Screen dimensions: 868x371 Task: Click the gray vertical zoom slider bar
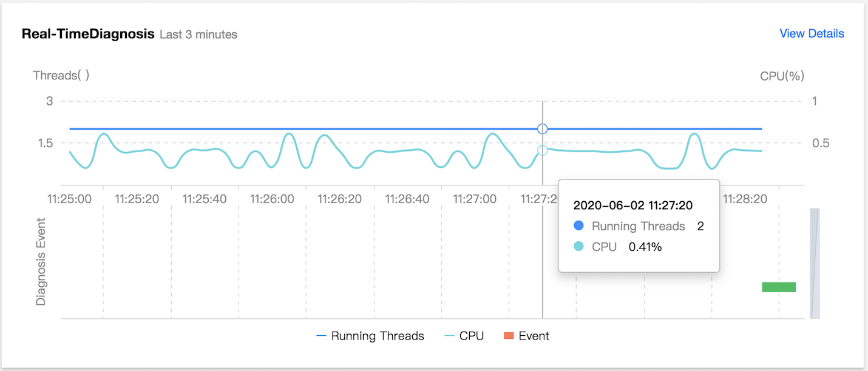pyautogui.click(x=815, y=263)
